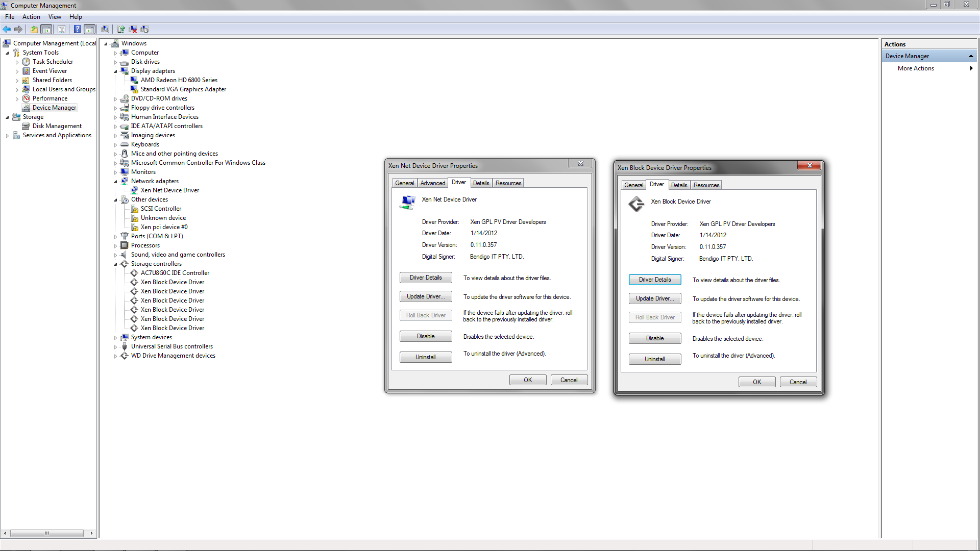Click the Up one level folder icon

tap(34, 29)
